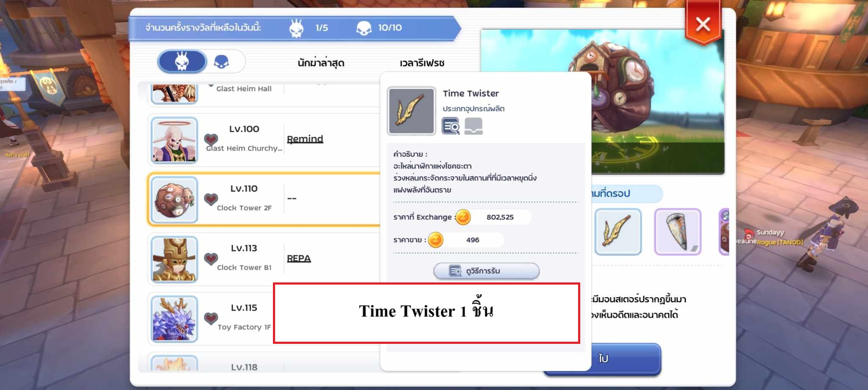
Task: Select the Lv.110 Clock Tower 2F row
Action: pos(264,199)
